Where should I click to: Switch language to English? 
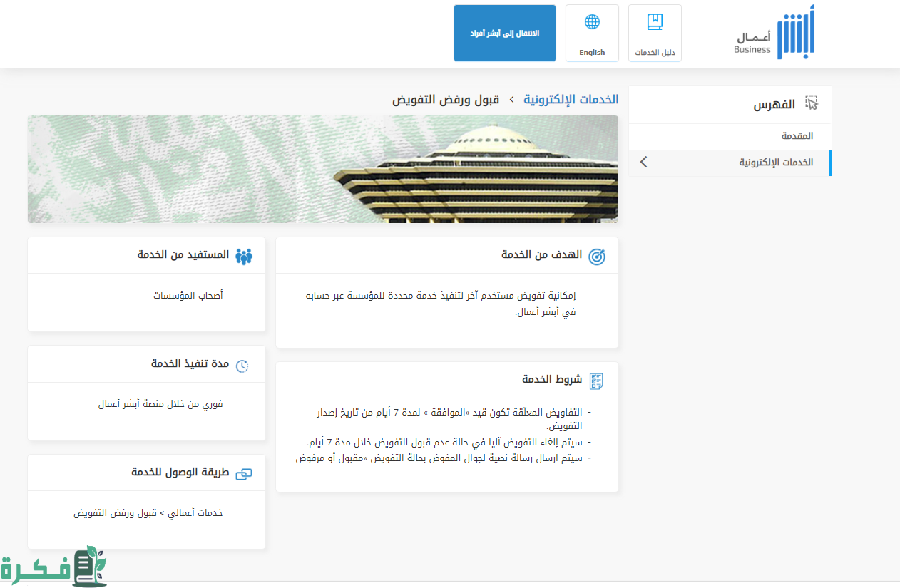pos(592,33)
